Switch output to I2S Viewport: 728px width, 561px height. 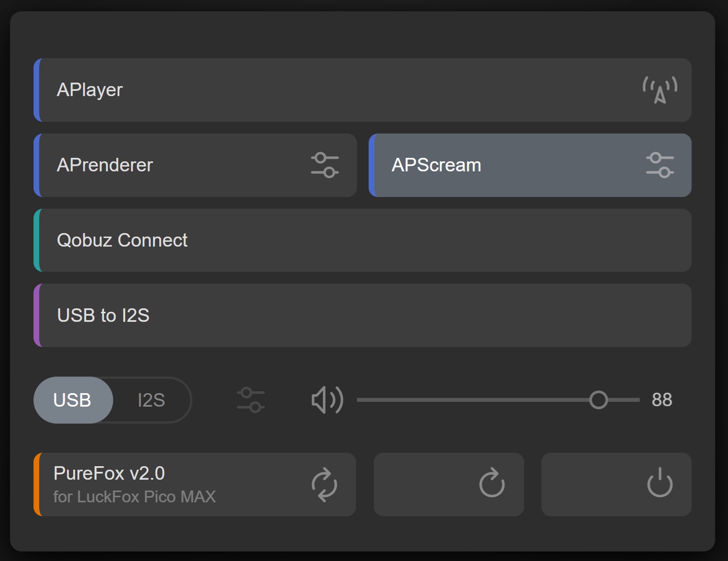[151, 400]
